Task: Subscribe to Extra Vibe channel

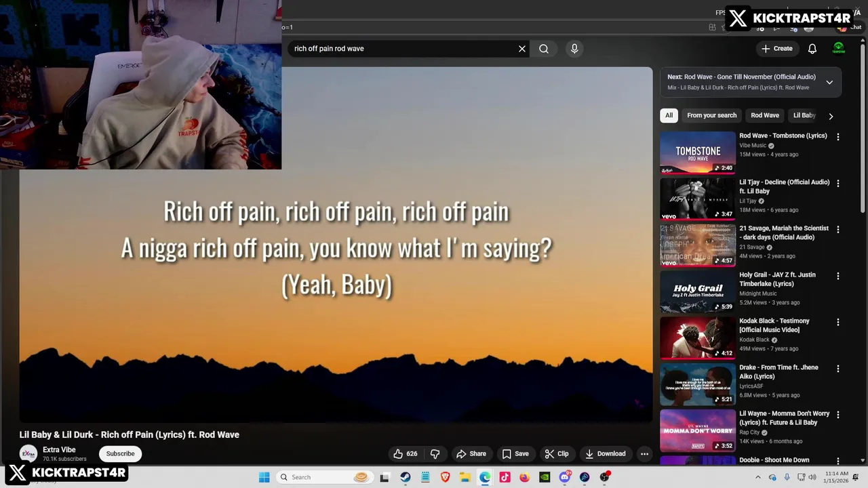Action: [120, 453]
